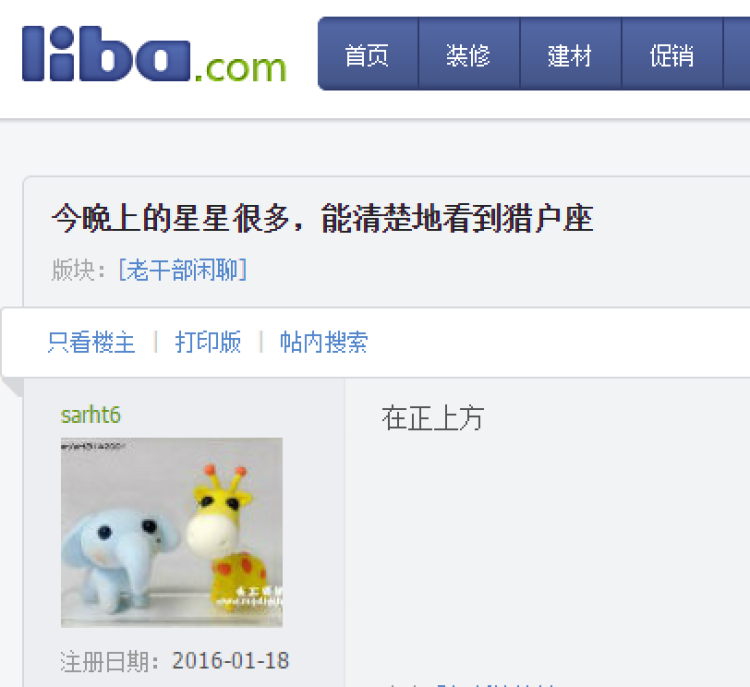Open the 首页 navigation tab

368,54
